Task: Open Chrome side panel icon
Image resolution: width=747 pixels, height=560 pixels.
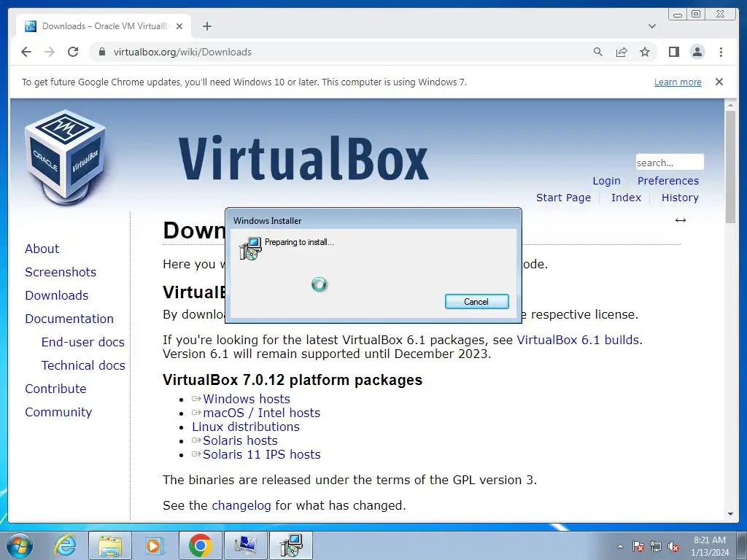Action: click(673, 52)
